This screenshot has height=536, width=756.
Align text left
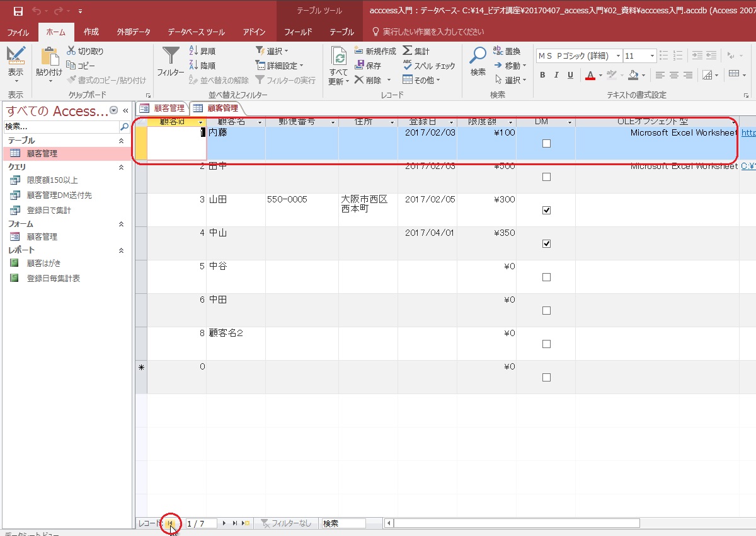tap(660, 75)
